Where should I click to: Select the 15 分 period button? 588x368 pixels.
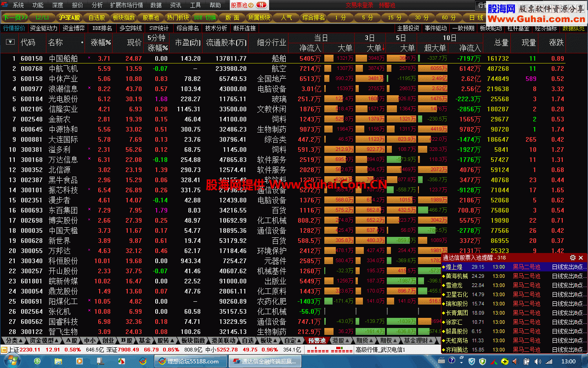click(x=395, y=17)
